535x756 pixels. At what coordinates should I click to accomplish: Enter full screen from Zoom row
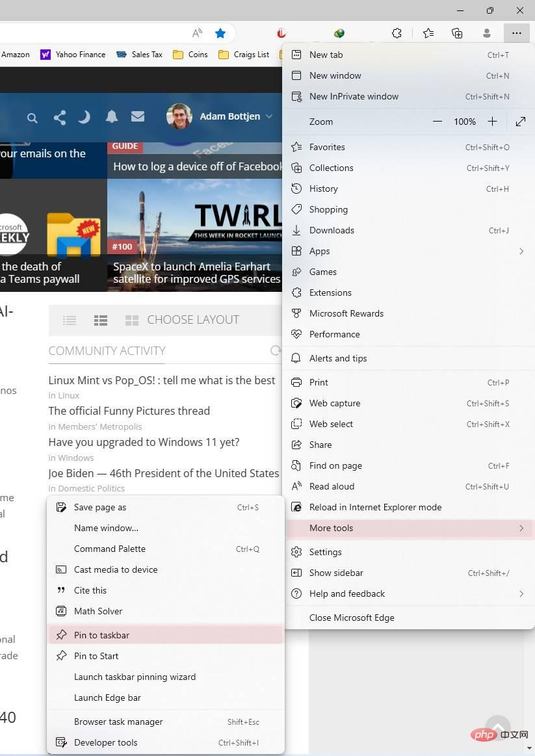click(521, 122)
